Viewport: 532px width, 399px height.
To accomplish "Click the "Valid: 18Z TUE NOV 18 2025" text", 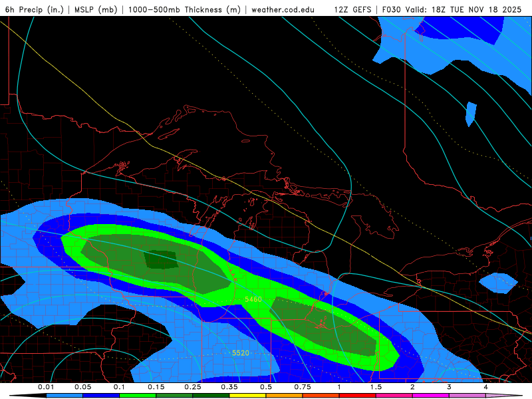I will 463,9.
